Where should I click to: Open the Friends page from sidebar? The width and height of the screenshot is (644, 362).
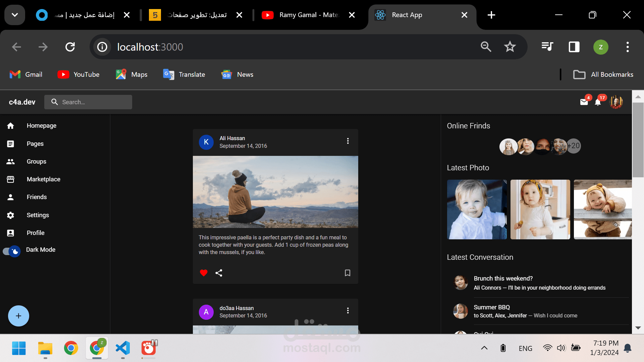coord(37,197)
